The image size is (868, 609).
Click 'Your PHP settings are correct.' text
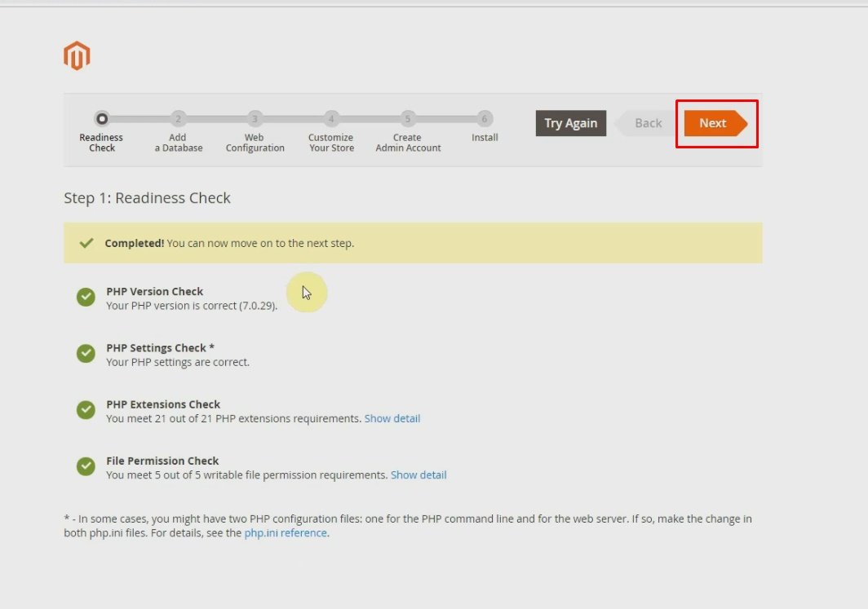tap(178, 362)
